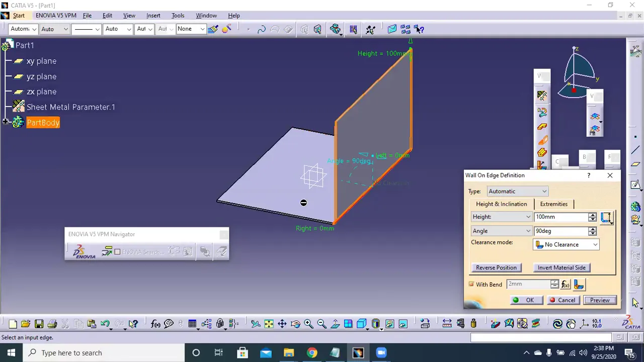
Task: Select the Pan view tool
Action: click(x=282, y=324)
